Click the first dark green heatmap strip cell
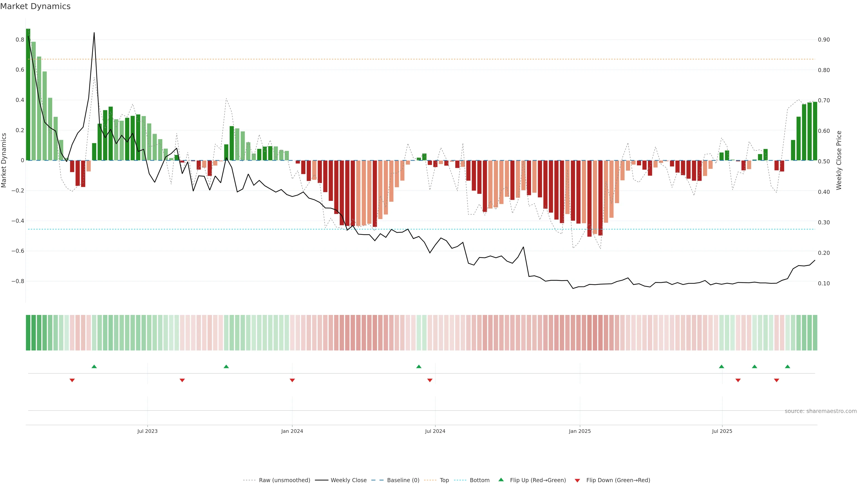Viewport: 868px width, 488px height. tap(28, 333)
